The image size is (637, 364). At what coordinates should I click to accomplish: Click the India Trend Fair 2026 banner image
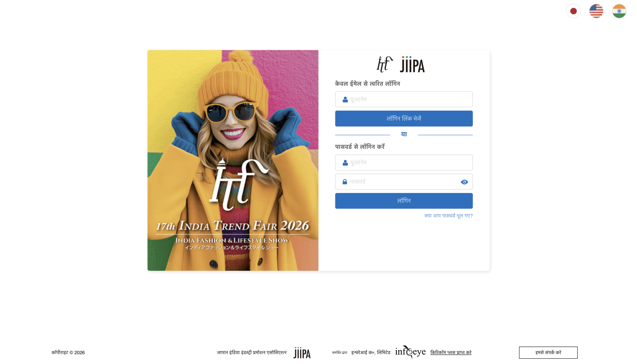click(x=233, y=161)
